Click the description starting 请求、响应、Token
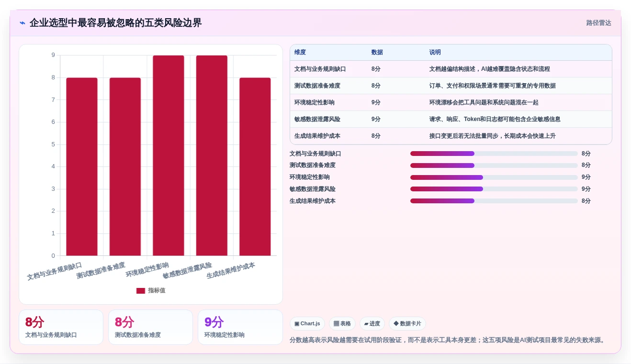631x364 pixels. (x=495, y=120)
